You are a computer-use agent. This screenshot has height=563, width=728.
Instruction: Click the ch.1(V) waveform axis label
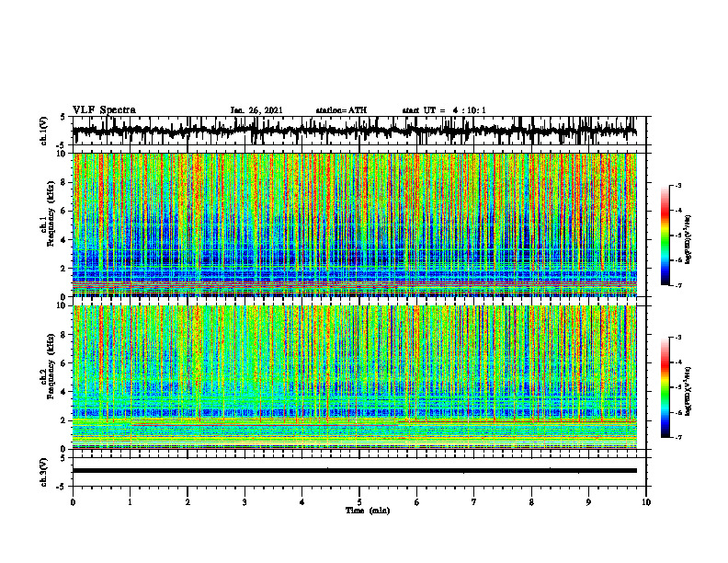pyautogui.click(x=44, y=131)
